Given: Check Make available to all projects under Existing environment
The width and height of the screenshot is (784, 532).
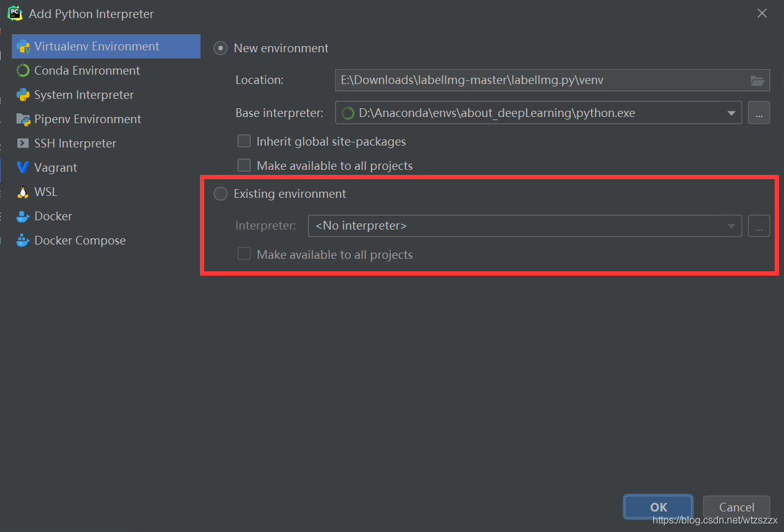Looking at the screenshot, I should coord(244,254).
